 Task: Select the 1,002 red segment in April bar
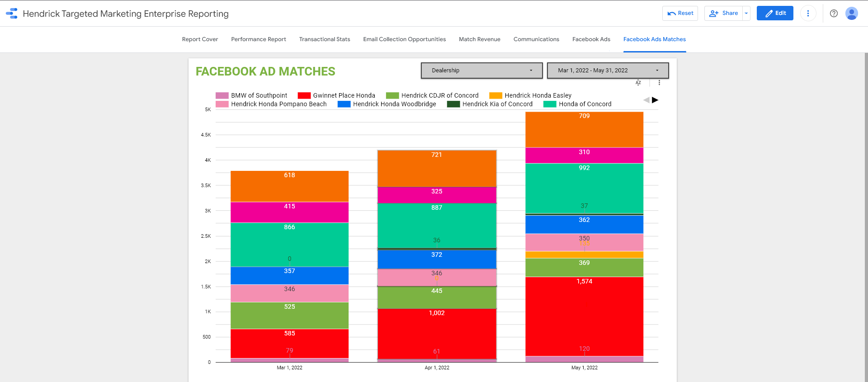tap(437, 334)
